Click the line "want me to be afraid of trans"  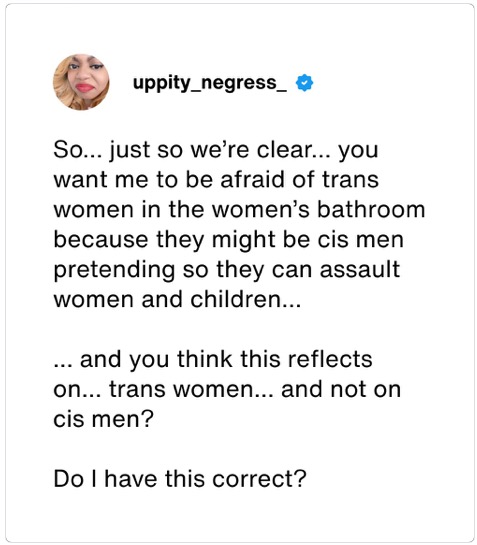(x=216, y=180)
